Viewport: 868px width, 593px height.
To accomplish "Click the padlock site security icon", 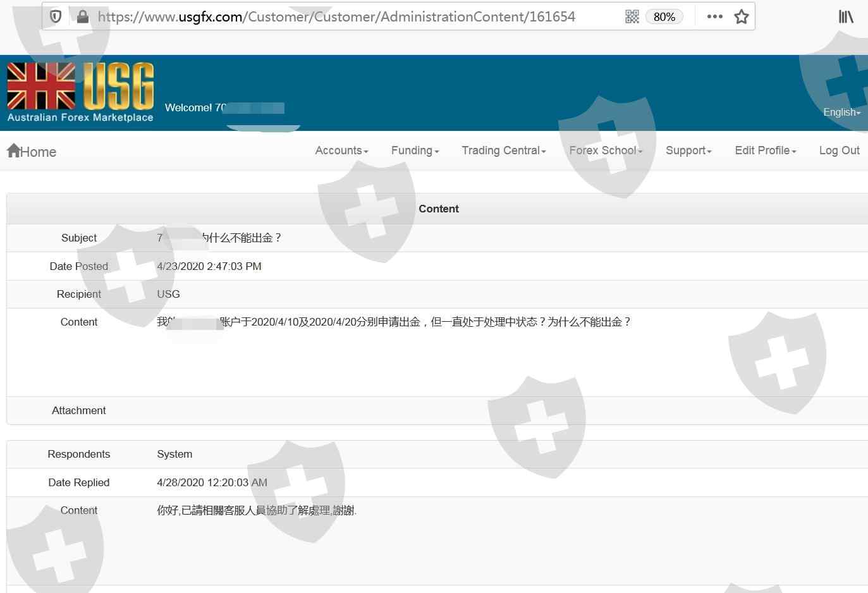I will (x=82, y=16).
